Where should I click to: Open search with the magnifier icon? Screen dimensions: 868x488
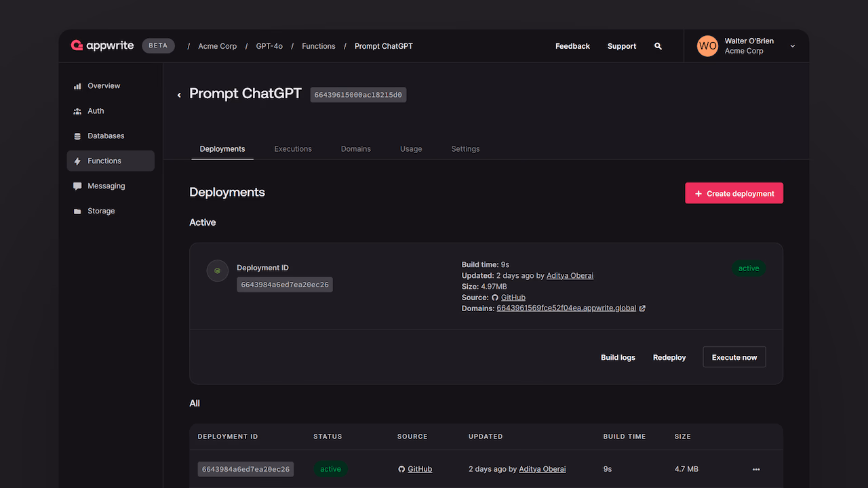click(658, 46)
